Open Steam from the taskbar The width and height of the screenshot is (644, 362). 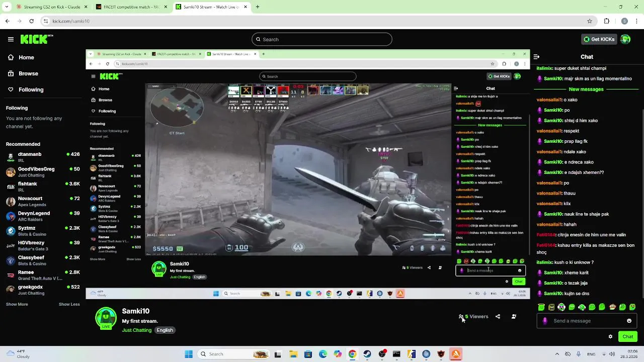point(367,354)
